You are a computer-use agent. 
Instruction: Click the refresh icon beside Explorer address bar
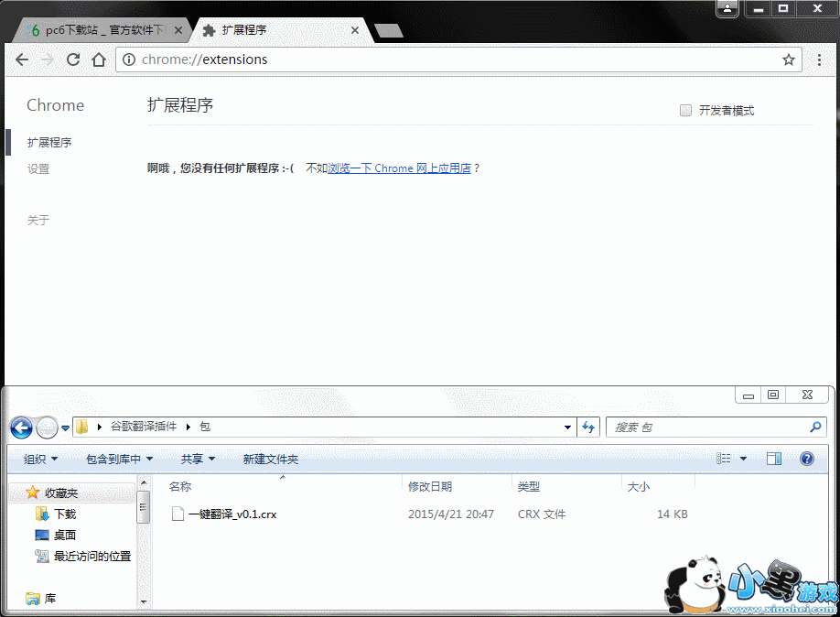coord(588,427)
